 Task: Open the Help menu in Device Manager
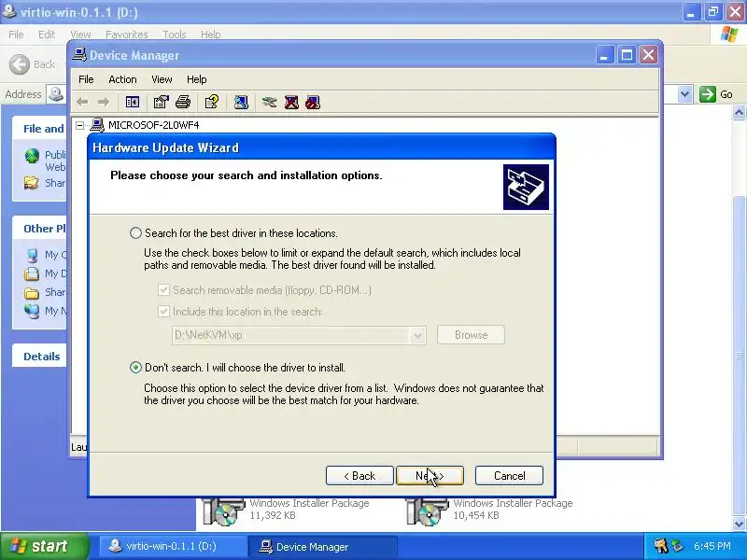click(196, 79)
